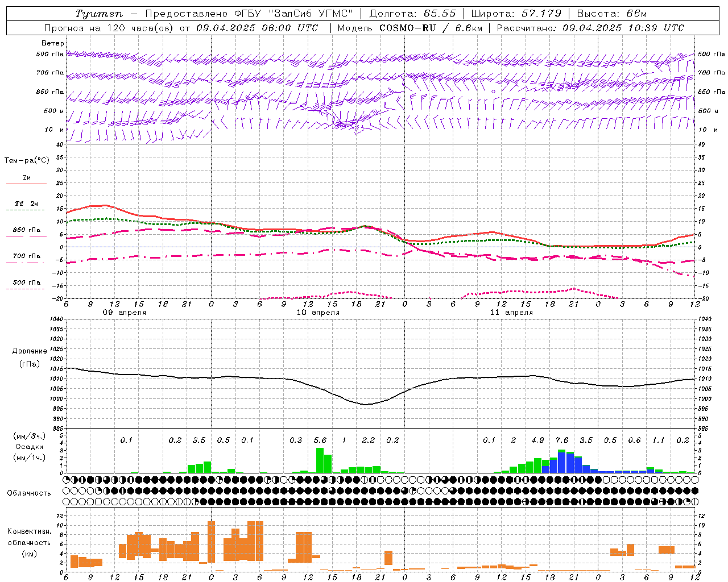Click the precipitation total 4.9
Image resolution: width=728 pixels, height=582 pixels.
coord(537,440)
